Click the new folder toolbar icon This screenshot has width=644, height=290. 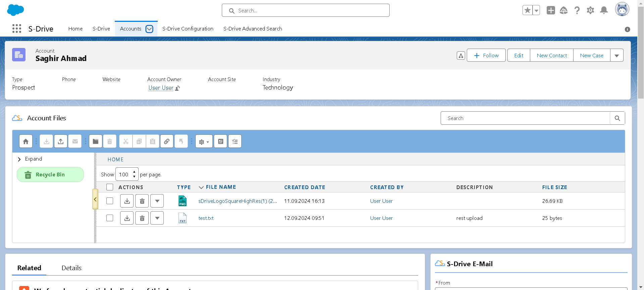(96, 141)
